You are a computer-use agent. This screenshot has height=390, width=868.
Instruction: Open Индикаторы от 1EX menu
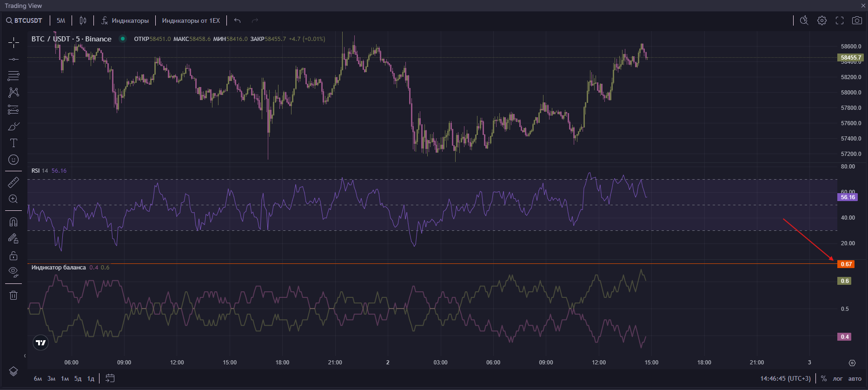191,20
